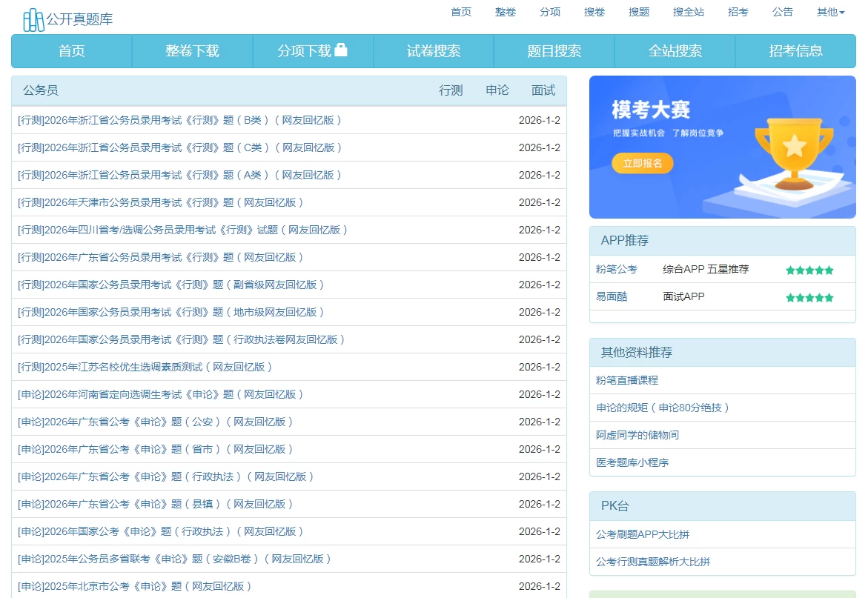Viewport: 868px width, 598px height.
Task: Click the five-star rating for 粉笔公考
Action: click(809, 270)
